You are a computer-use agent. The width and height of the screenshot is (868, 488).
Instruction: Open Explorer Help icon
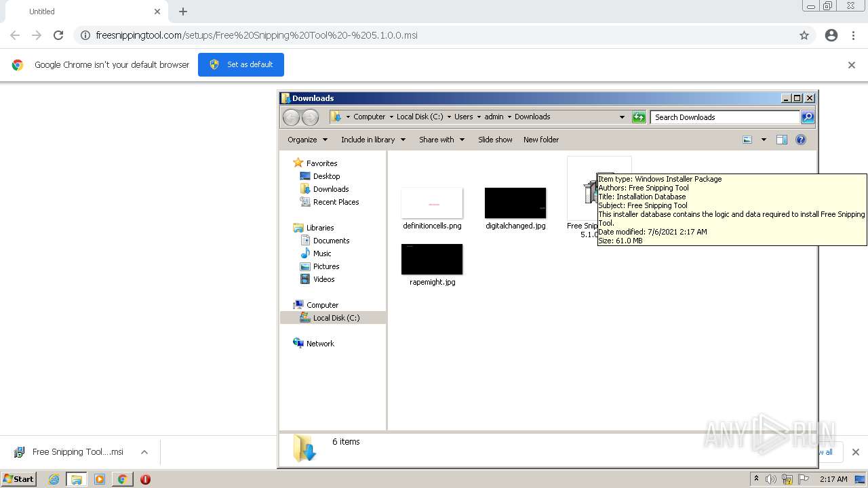tap(801, 140)
